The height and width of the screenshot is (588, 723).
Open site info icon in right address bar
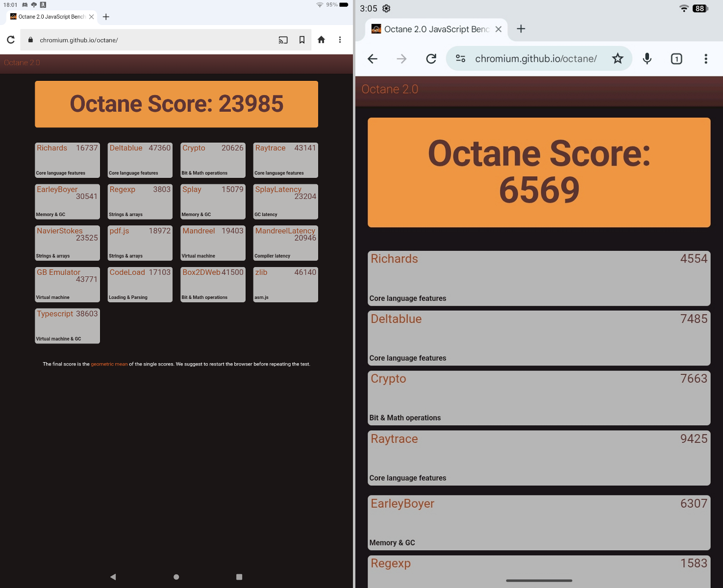460,59
